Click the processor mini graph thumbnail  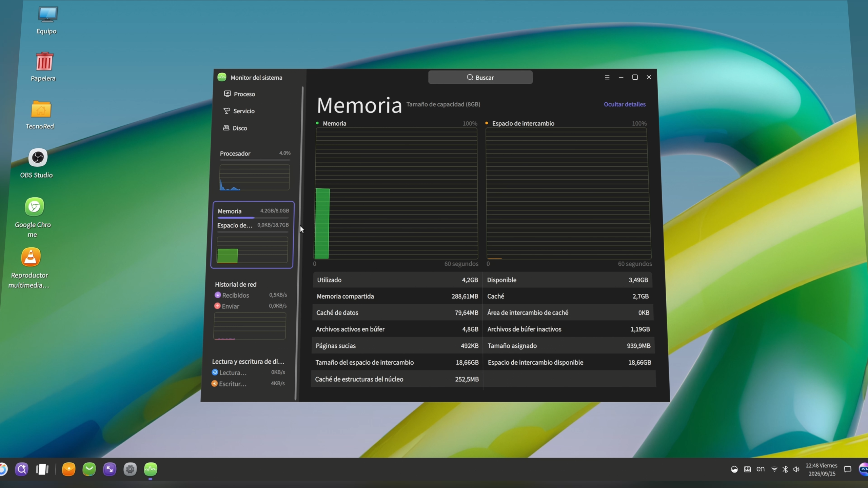coord(255,178)
